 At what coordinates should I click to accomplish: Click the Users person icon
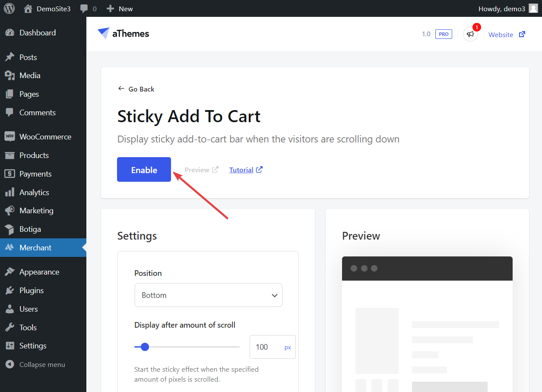[10, 309]
